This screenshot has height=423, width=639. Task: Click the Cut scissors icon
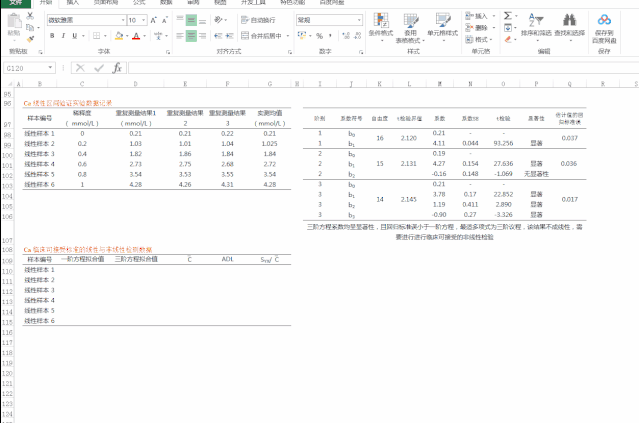coord(31,16)
